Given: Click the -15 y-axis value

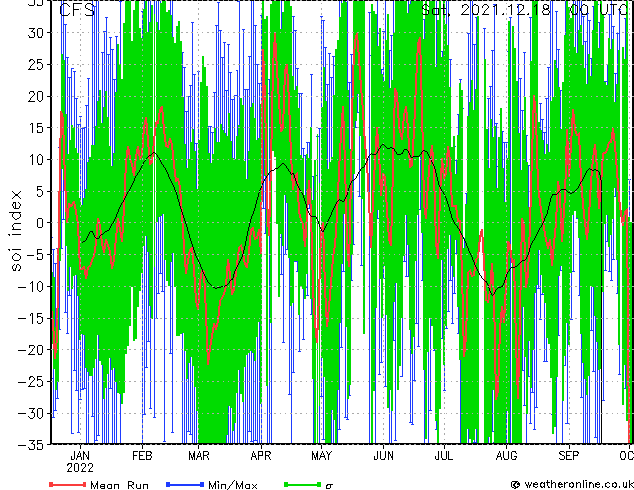Looking at the screenshot, I should coord(31,318).
